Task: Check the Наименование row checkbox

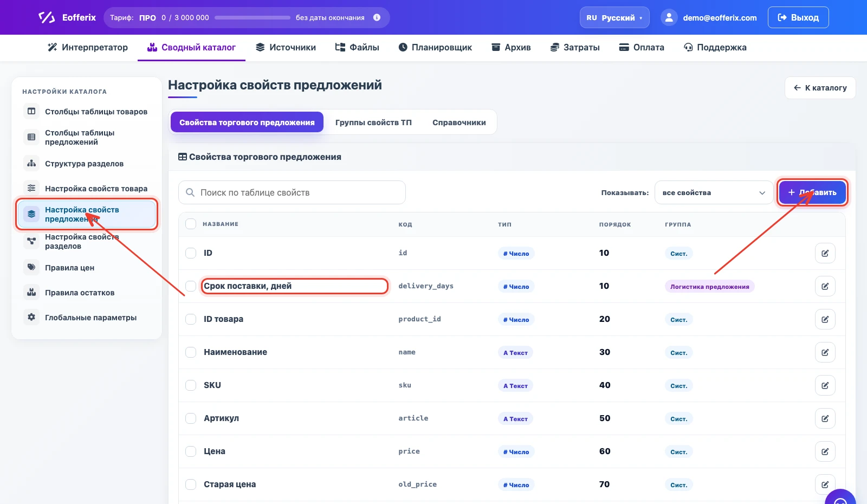Action: [191, 352]
